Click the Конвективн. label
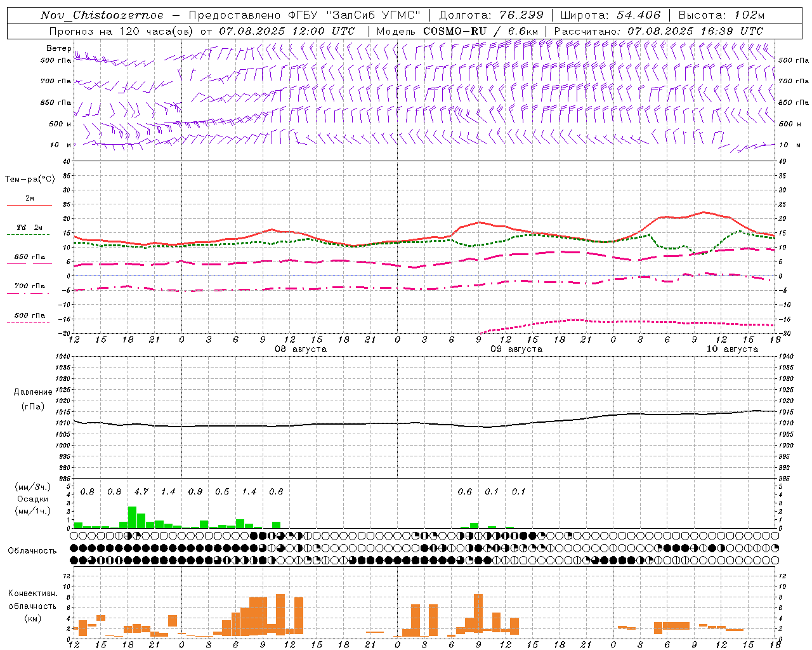Image resolution: width=812 pixels, height=650 pixels. 33,594
